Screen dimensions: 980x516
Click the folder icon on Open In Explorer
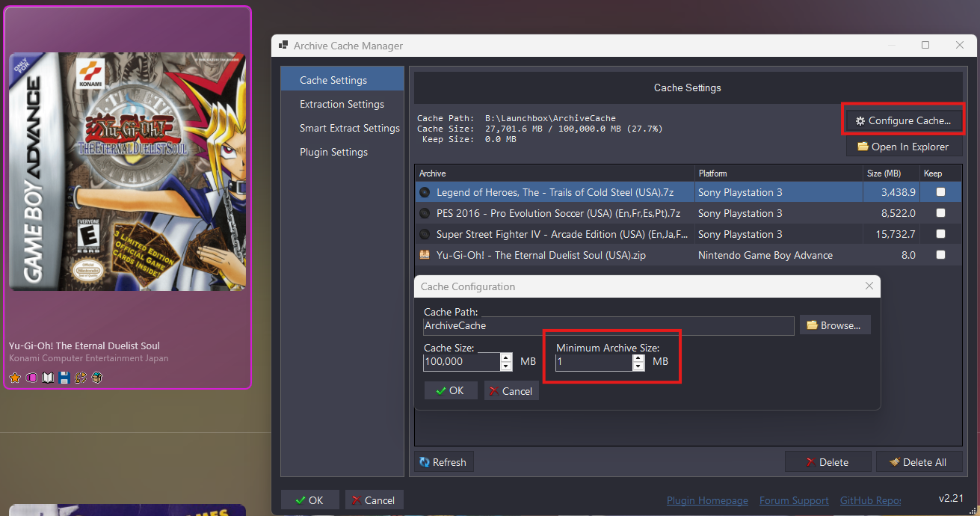(x=863, y=147)
